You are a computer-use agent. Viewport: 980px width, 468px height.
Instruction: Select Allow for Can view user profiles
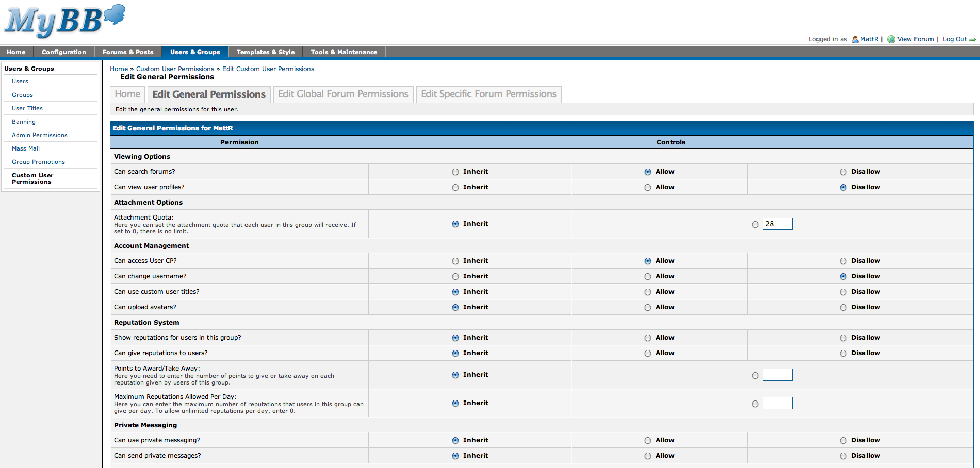click(x=647, y=188)
